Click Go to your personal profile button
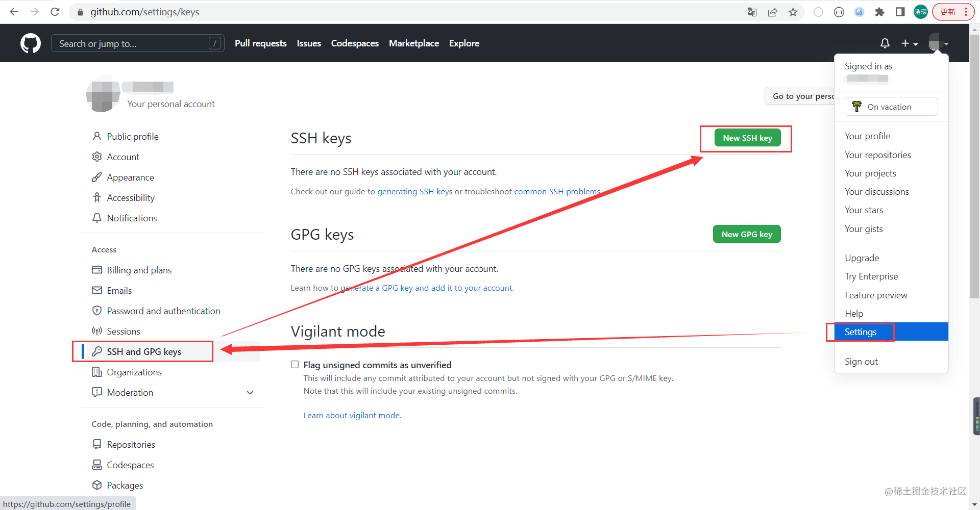This screenshot has height=510, width=980. (x=800, y=96)
